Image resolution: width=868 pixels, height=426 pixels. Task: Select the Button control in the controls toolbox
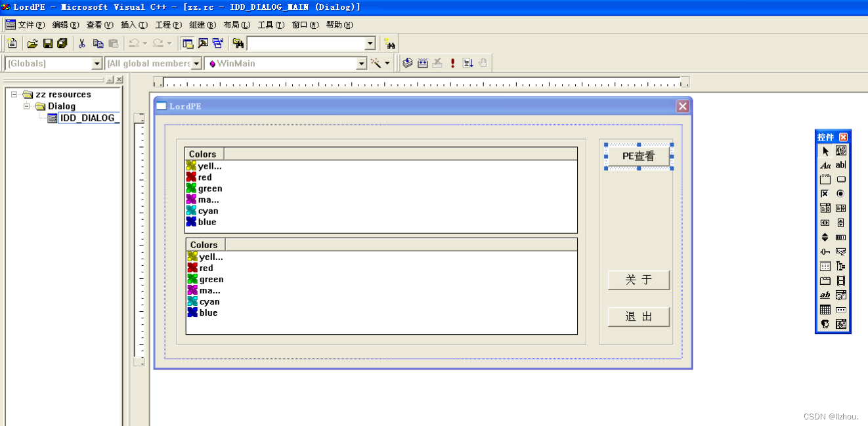point(841,179)
